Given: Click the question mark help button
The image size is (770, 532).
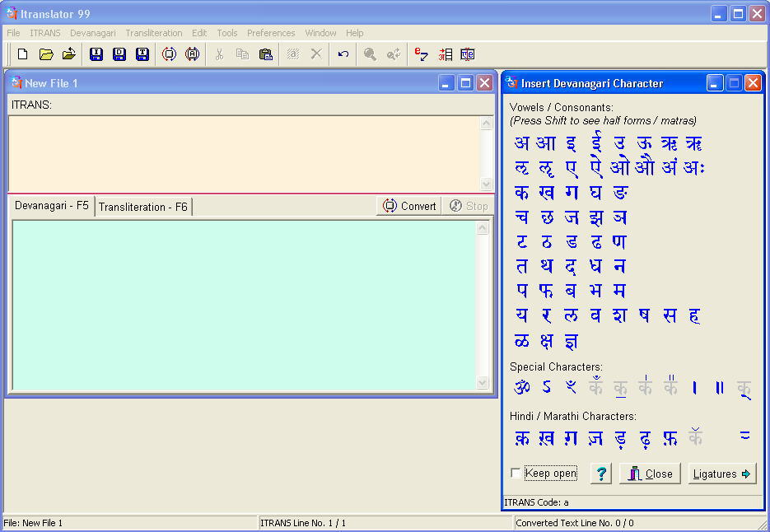Looking at the screenshot, I should (601, 474).
